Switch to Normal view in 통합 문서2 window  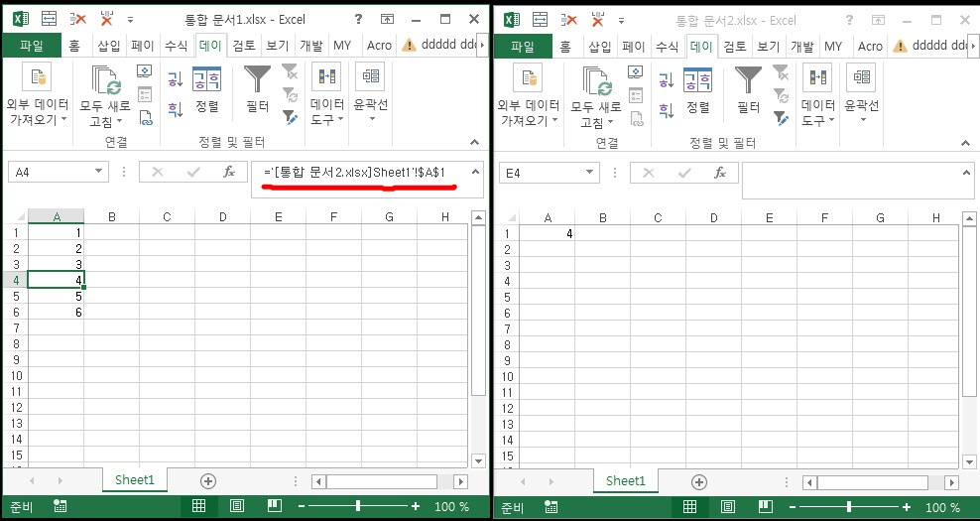tap(690, 507)
